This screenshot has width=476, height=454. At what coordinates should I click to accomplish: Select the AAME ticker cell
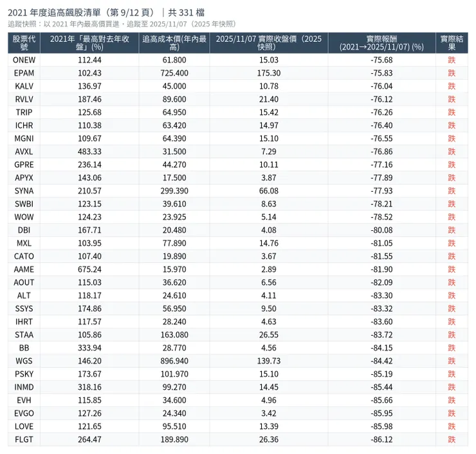pos(24,269)
